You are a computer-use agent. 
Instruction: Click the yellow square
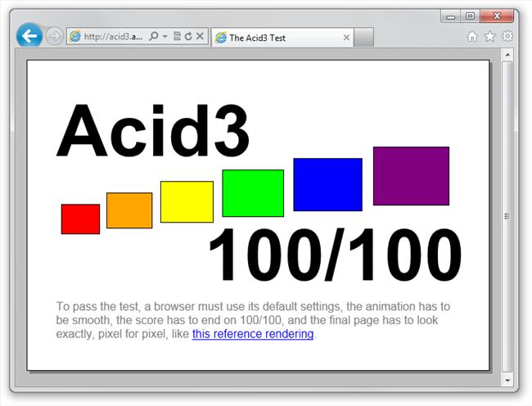click(187, 202)
